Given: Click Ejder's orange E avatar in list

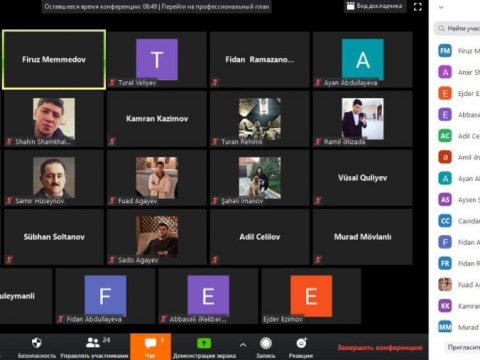Looking at the screenshot, I should pos(445,93).
